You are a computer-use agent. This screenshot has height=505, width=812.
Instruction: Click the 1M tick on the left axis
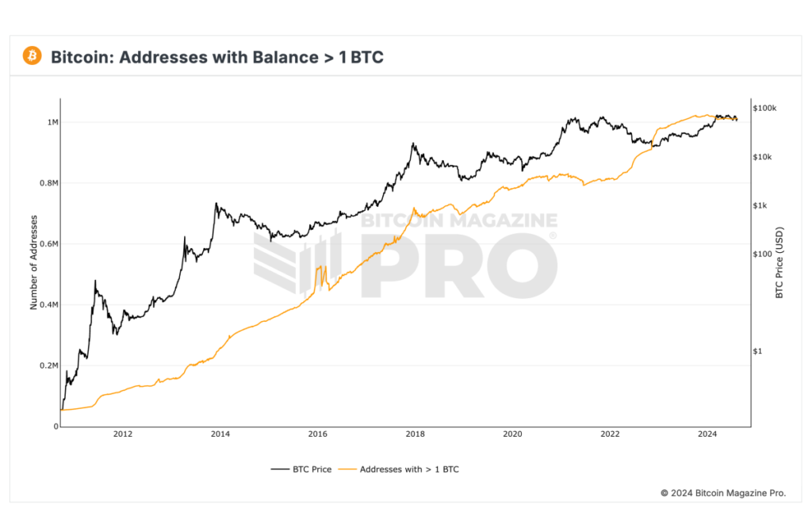[52, 122]
